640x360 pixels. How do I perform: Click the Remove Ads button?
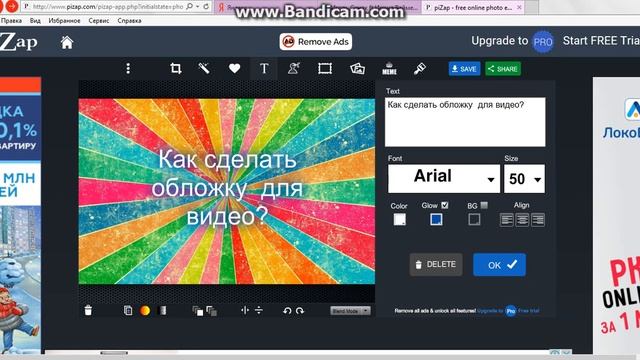point(316,42)
